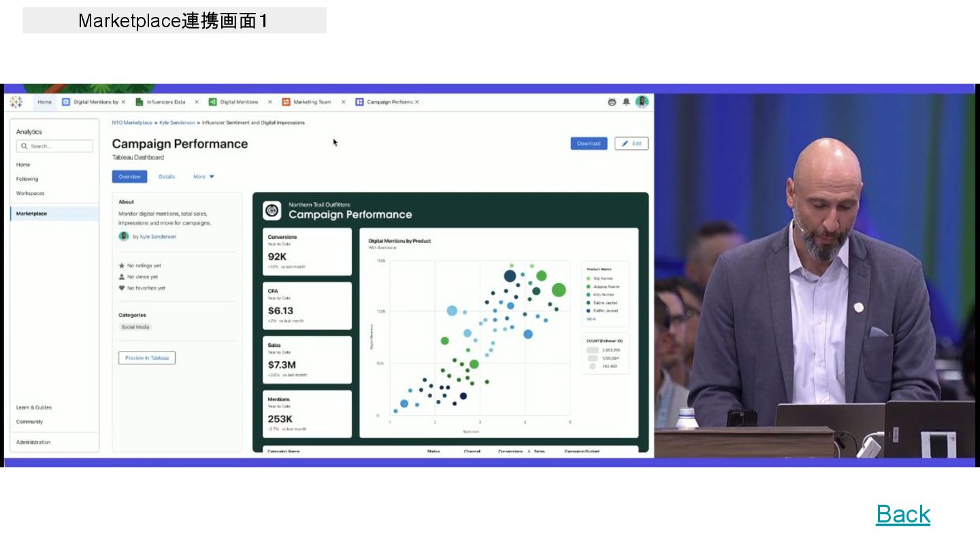Select the Details tab
Image resolution: width=980 pixels, height=551 pixels.
(167, 176)
